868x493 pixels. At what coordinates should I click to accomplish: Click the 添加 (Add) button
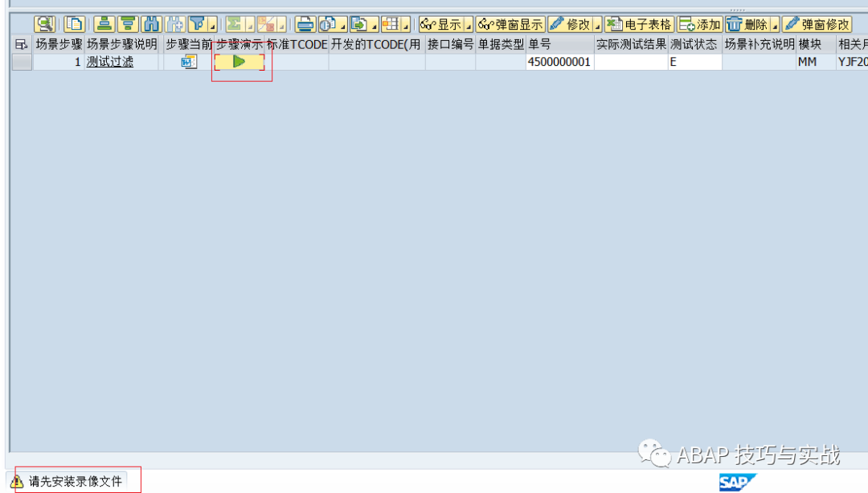[x=700, y=25]
